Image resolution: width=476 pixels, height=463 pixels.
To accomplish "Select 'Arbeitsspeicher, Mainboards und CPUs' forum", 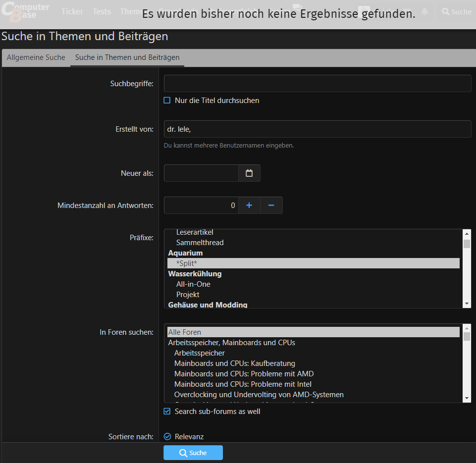I will 313,342.
